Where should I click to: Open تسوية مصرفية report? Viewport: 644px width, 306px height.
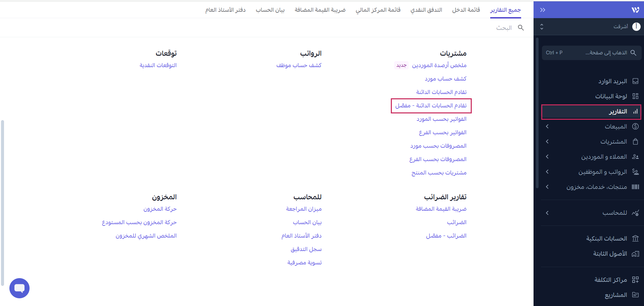tap(304, 263)
